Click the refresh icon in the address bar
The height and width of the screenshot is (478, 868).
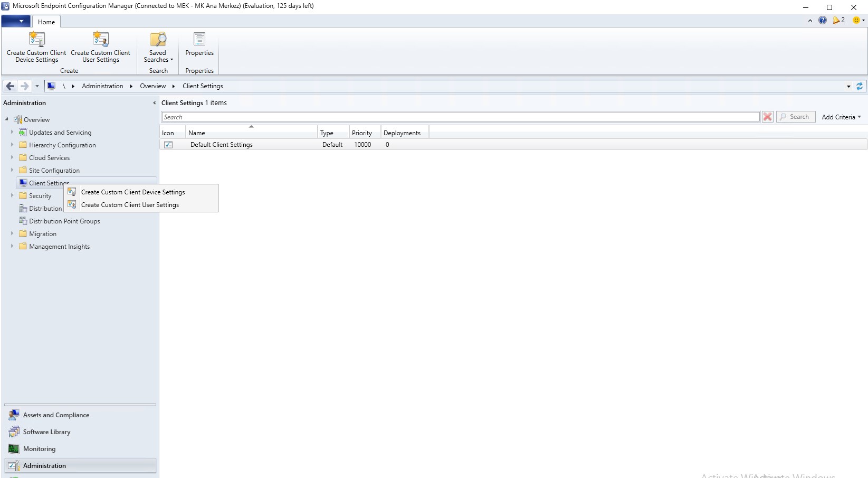(x=860, y=86)
